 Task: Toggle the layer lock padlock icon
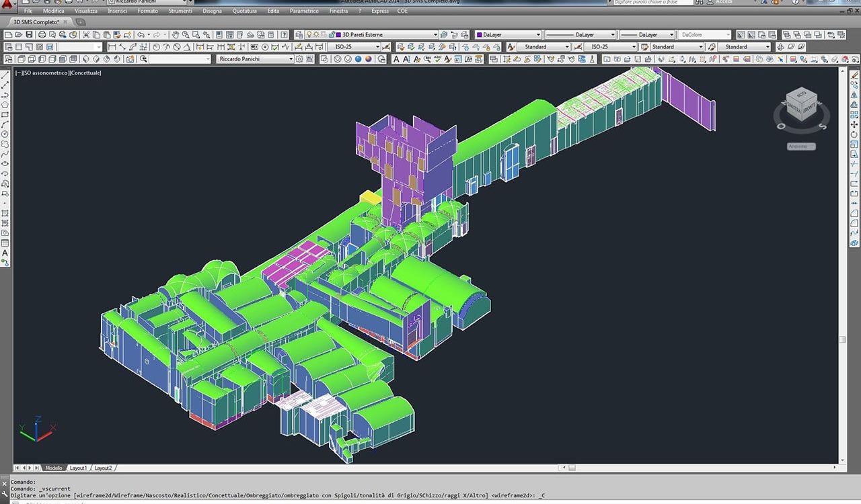(331, 34)
